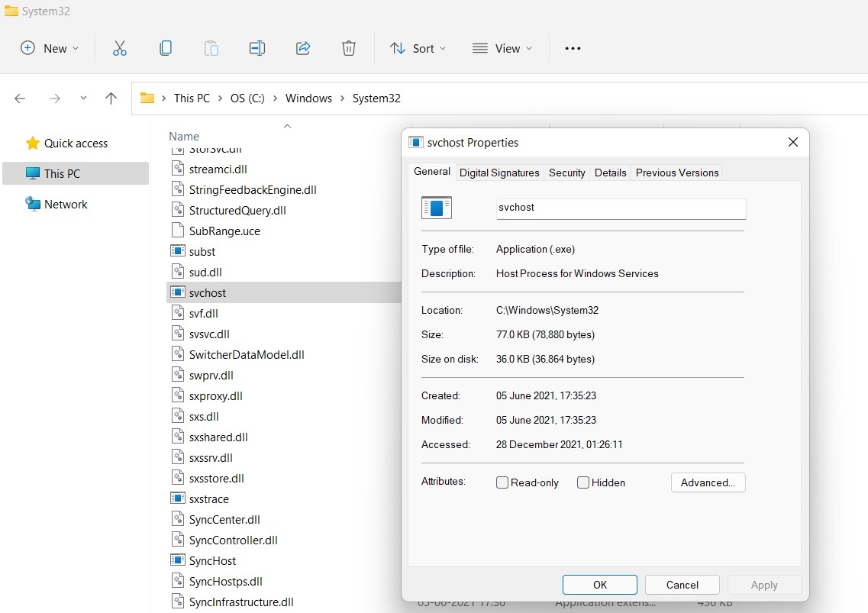Click OK to close the Properties dialog
Image resolution: width=868 pixels, height=613 pixels.
tap(599, 584)
